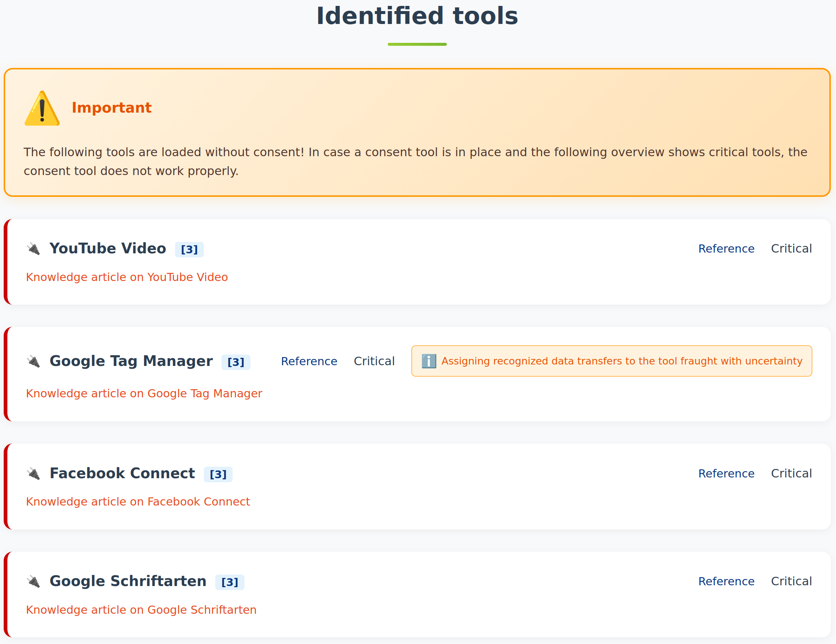Viewport: 836px width, 644px height.
Task: Click the plug icon next to Google Tag Manager
Action: (34, 362)
